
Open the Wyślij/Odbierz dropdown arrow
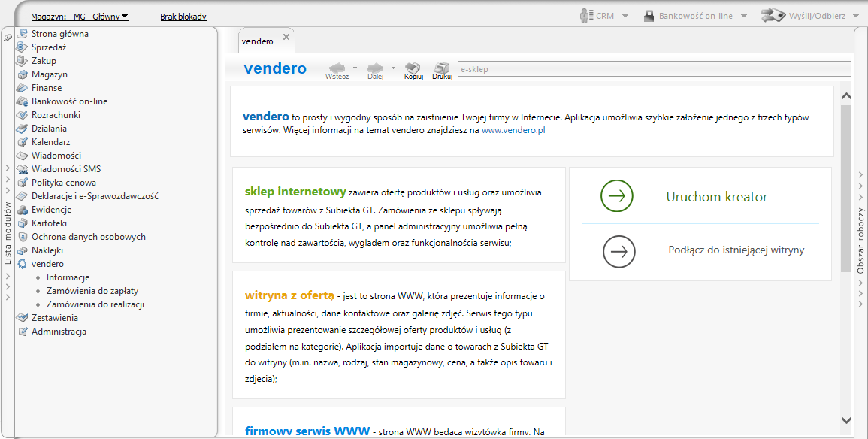(857, 16)
